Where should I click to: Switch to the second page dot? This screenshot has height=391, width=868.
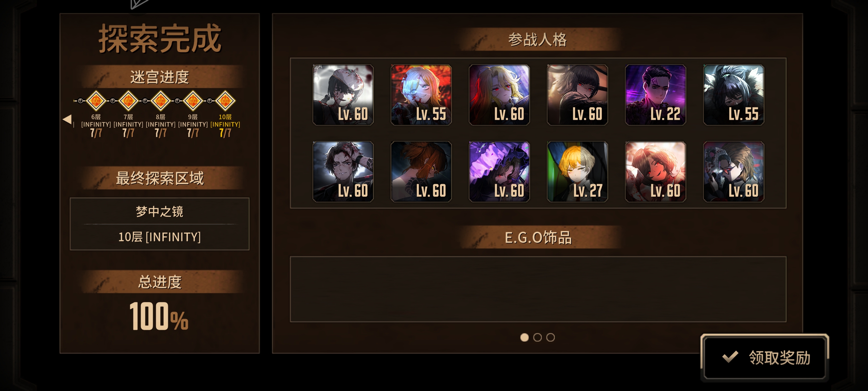(x=538, y=337)
